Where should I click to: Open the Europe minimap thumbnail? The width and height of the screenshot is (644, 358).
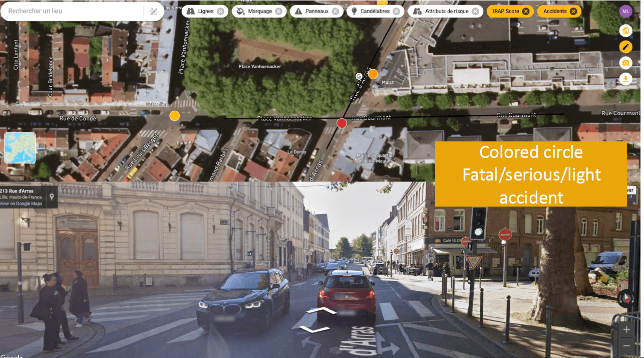click(20, 148)
